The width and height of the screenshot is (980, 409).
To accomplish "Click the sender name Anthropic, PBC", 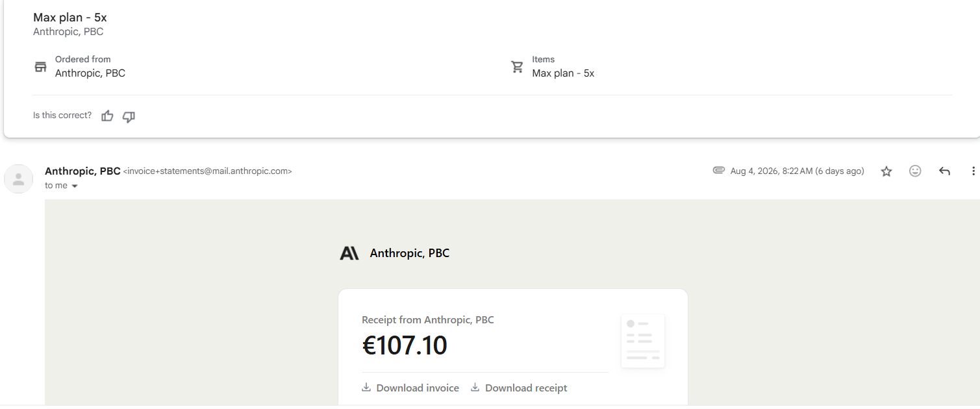I will (82, 171).
